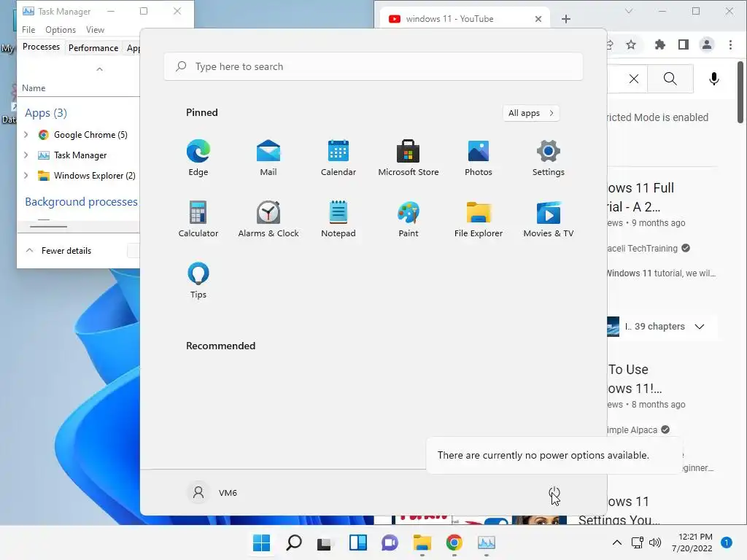Click the Windows Start button on taskbar
Screen dimensions: 747x560
coord(261,542)
